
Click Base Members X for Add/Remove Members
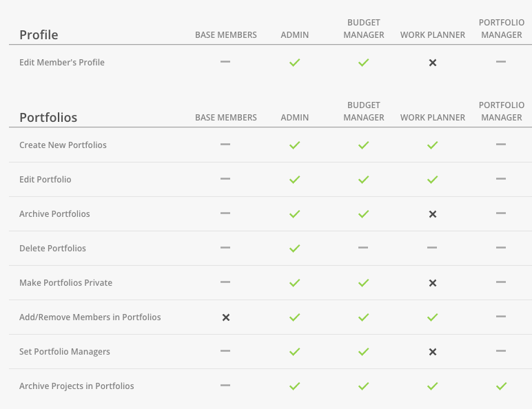coord(226,317)
